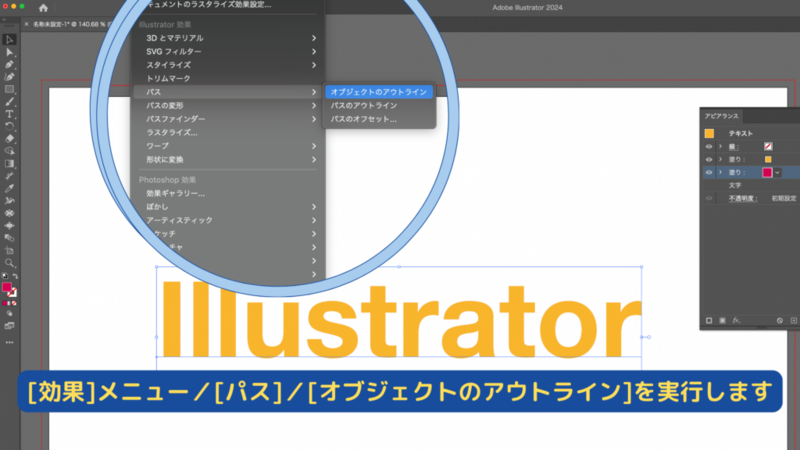Click Duplicate Selected Item icon in Appearance panel
Image resolution: width=800 pixels, height=450 pixels.
(x=793, y=320)
